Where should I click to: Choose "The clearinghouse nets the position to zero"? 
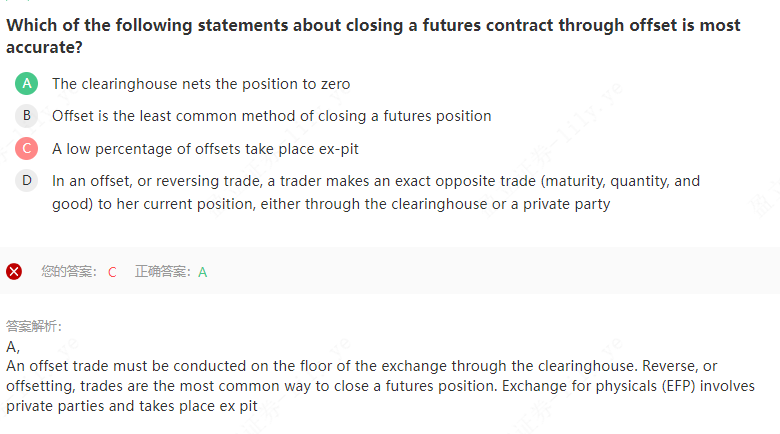[201, 84]
